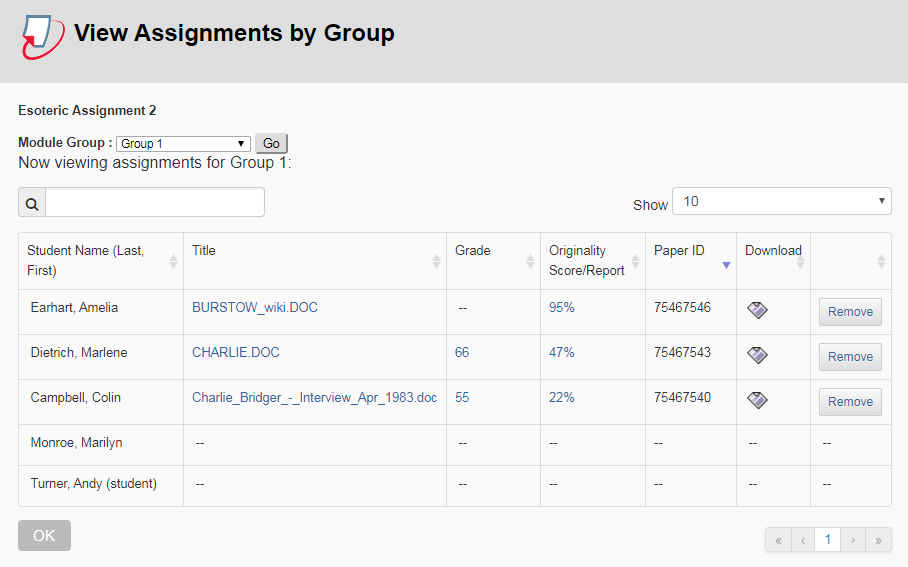Image resolution: width=908 pixels, height=567 pixels.
Task: Go to the last page of results
Action: pyautogui.click(x=878, y=540)
